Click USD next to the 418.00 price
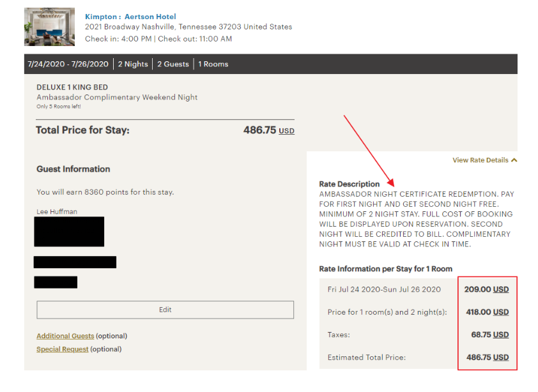 tap(501, 312)
